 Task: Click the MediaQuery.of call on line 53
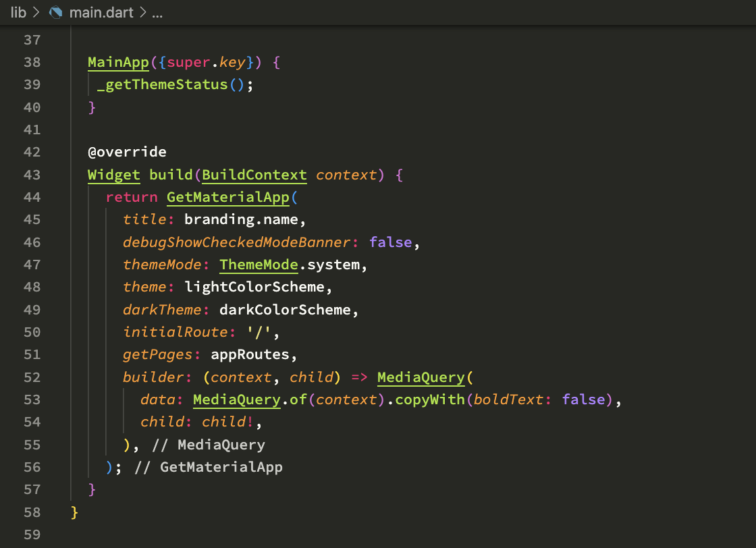click(236, 400)
